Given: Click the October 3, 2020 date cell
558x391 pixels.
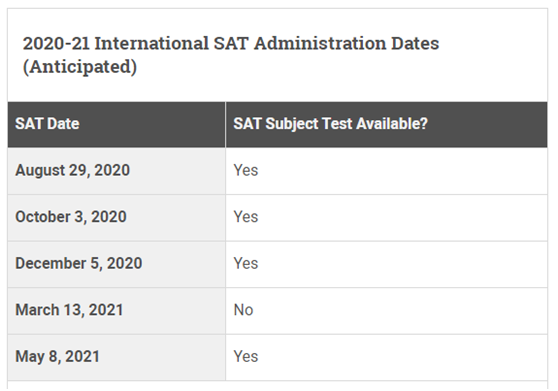Looking at the screenshot, I should [116, 217].
